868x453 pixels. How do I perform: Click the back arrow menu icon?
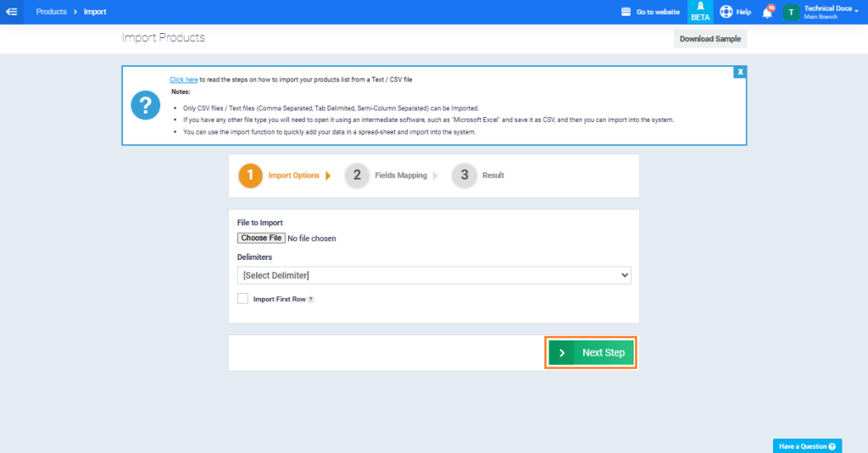pyautogui.click(x=12, y=12)
